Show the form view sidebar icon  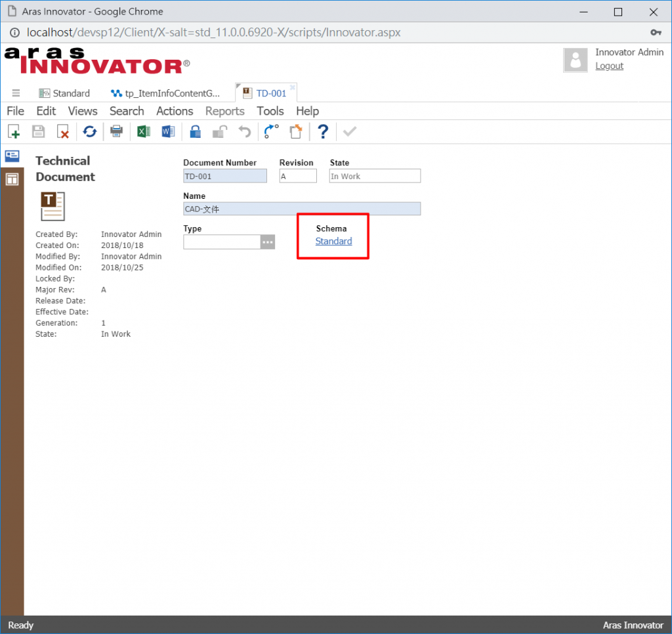12,156
